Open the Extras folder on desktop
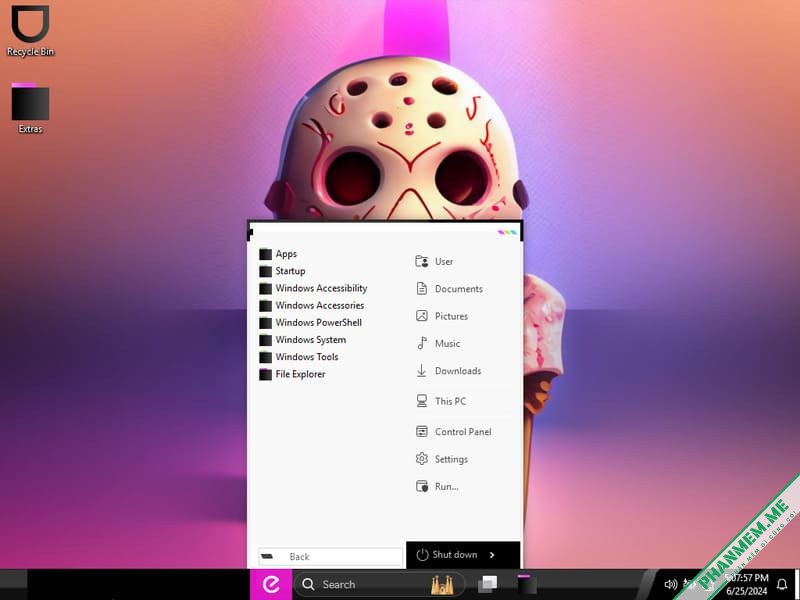 pos(30,108)
